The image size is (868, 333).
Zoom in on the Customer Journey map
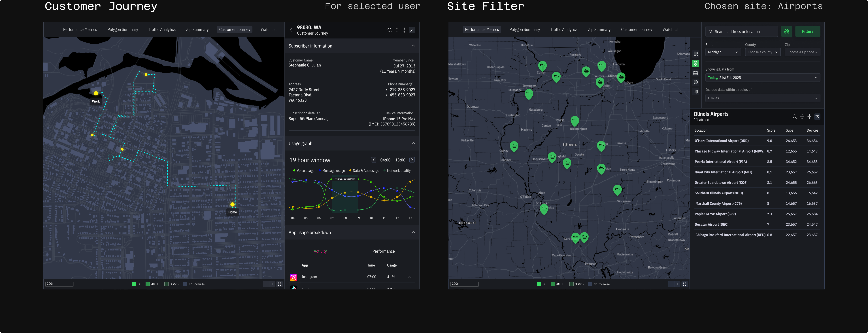pos(272,284)
